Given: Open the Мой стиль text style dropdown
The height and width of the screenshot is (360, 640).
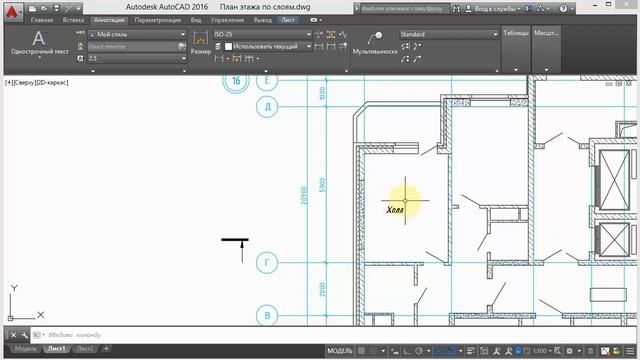Looking at the screenshot, I should tap(137, 35).
